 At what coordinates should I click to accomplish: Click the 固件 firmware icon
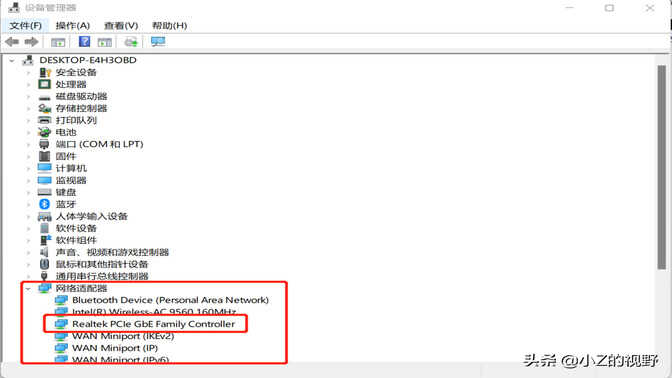45,156
